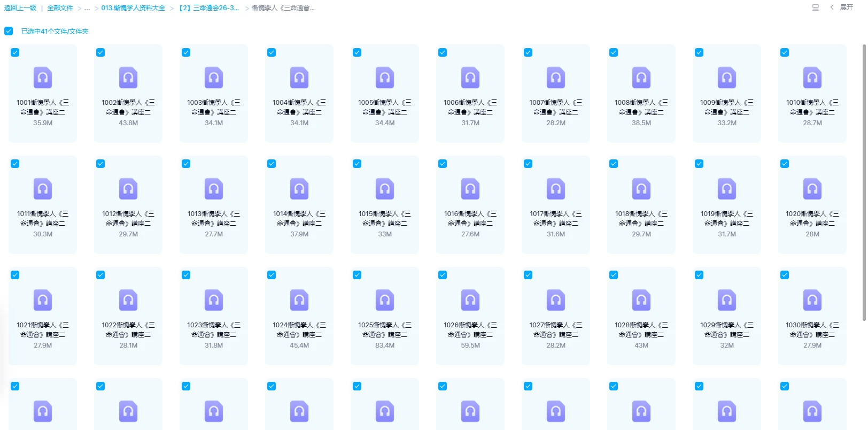Screen dimensions: 868x430
Task: Click the vertical scrollbar on right edge
Action: click(x=864, y=182)
